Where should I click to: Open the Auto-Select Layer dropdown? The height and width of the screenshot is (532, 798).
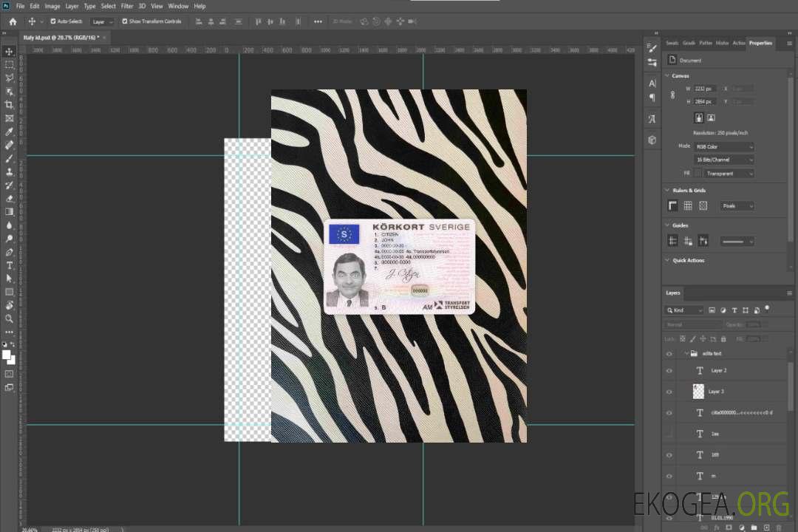(x=102, y=21)
